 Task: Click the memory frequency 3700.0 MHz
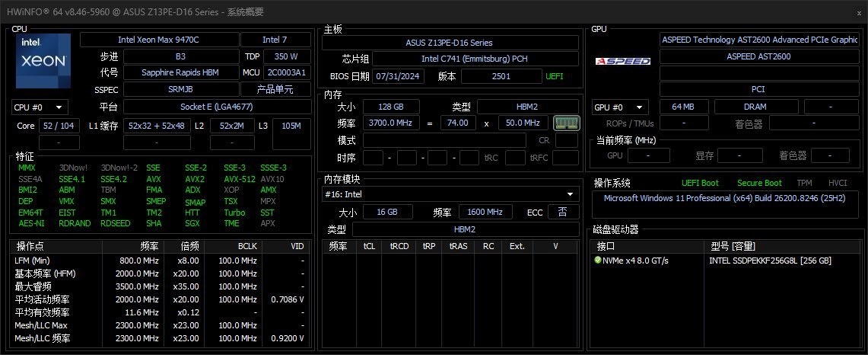click(x=390, y=123)
